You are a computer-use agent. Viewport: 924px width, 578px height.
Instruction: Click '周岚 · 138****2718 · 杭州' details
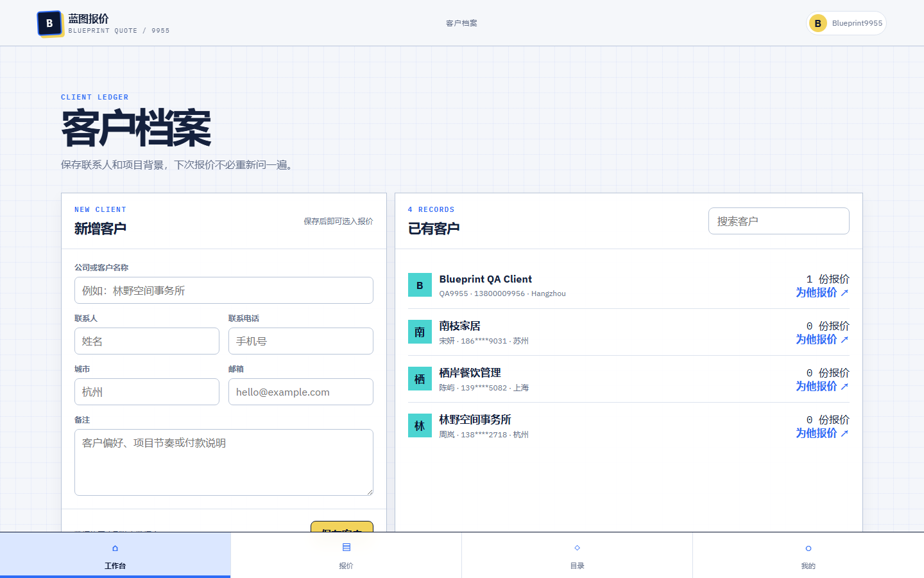coord(484,435)
